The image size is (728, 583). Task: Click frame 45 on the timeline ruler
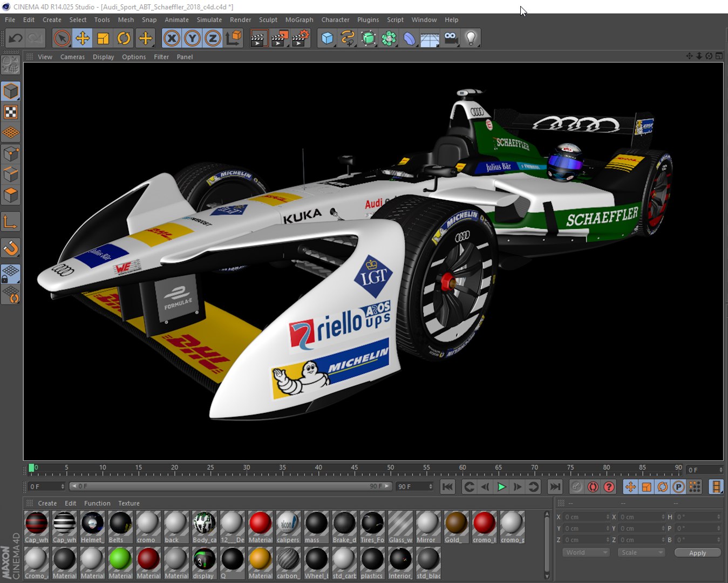(354, 469)
